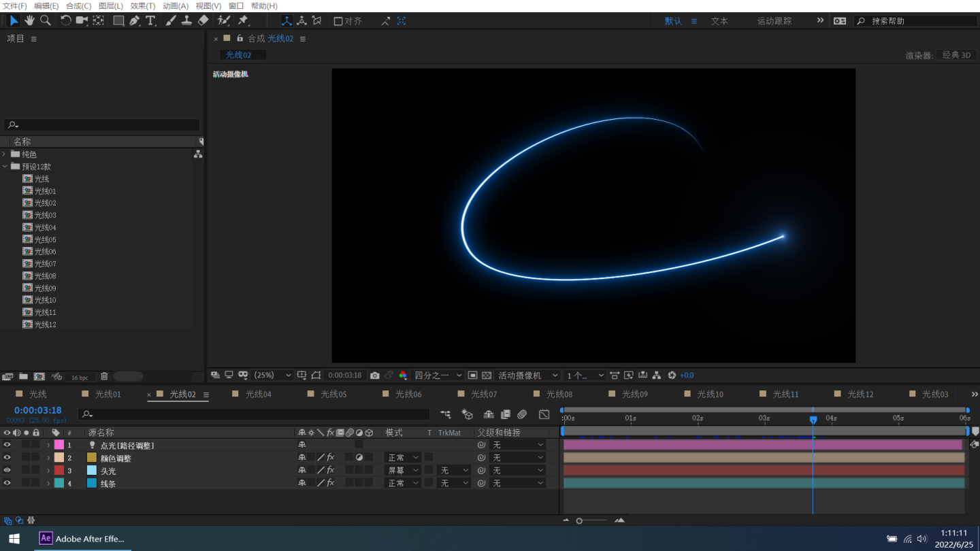Click the Reset Exposure icon

pos(672,375)
